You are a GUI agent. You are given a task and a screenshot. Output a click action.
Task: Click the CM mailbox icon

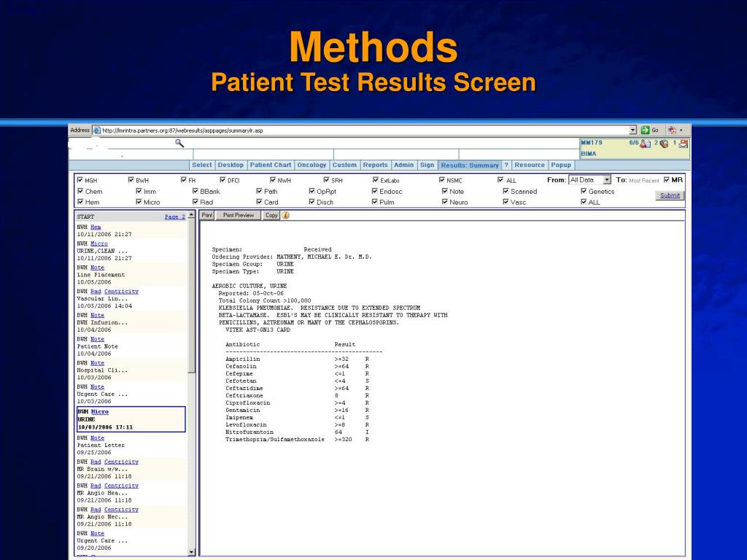tap(684, 143)
